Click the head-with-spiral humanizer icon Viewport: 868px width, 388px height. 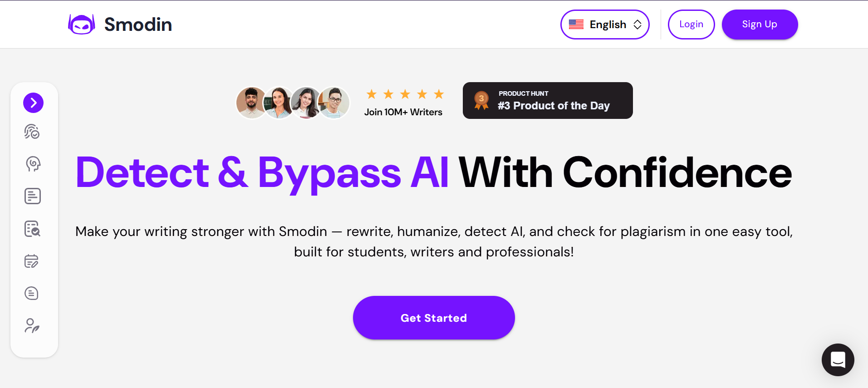coord(33,164)
